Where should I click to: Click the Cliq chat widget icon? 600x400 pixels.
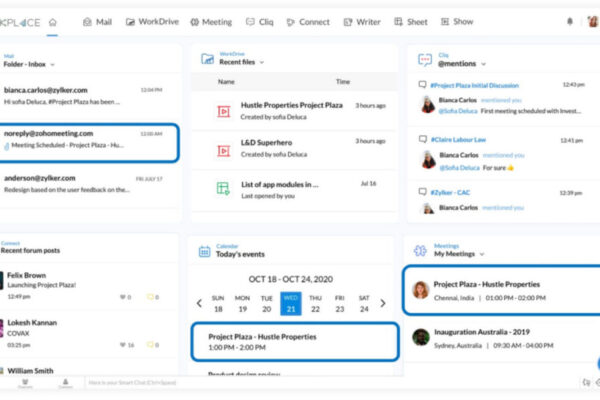[x=425, y=60]
